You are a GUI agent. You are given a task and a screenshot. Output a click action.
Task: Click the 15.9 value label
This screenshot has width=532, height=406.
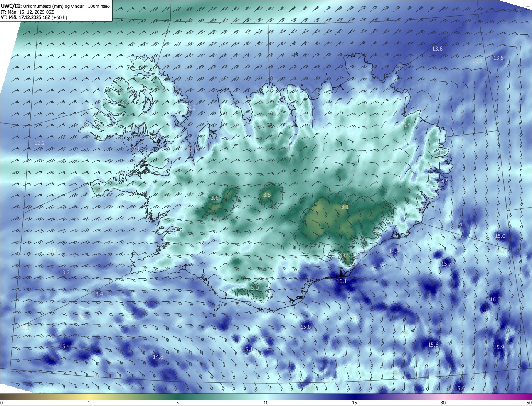tap(499, 347)
